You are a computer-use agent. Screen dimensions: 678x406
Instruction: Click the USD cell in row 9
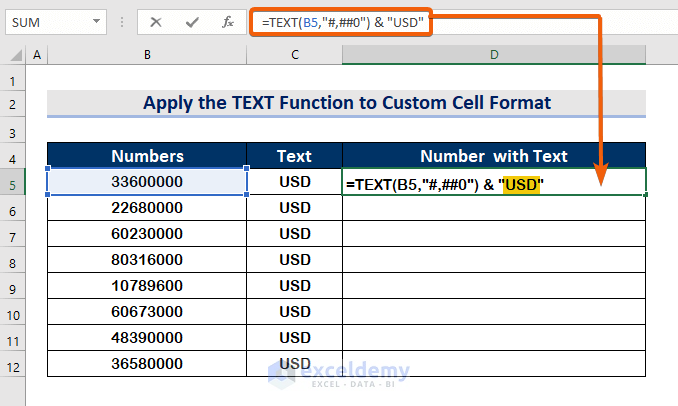[294, 284]
